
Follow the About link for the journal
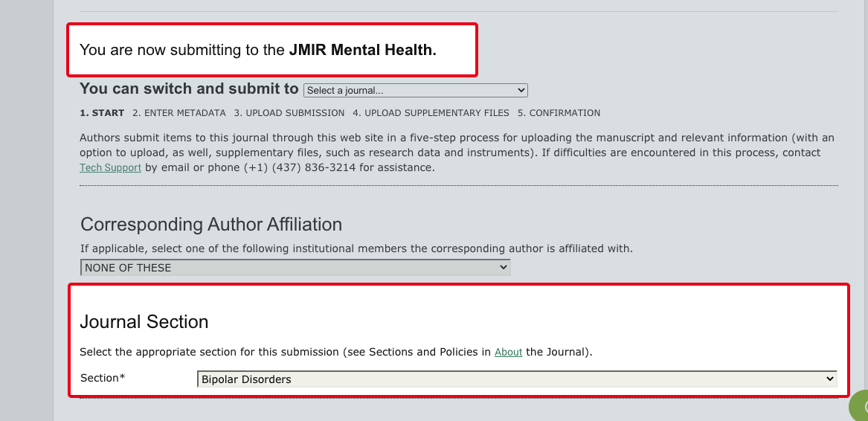tap(508, 353)
